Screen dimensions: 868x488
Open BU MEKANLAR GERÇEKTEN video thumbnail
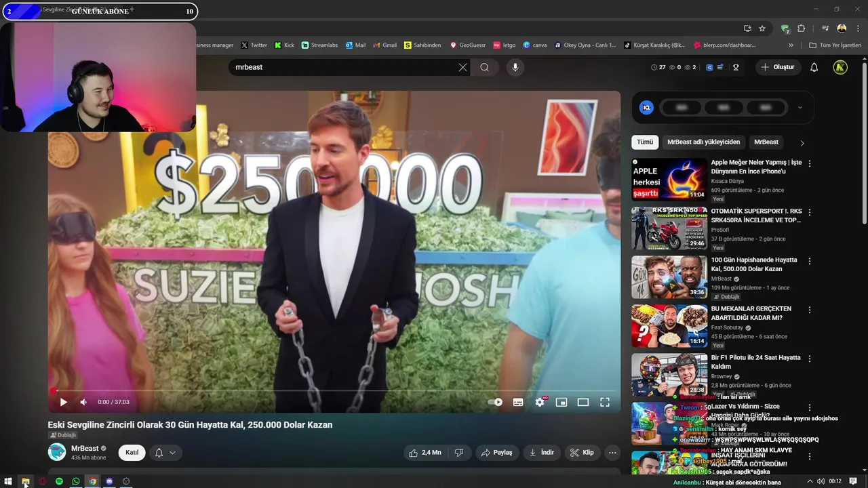[x=669, y=326]
